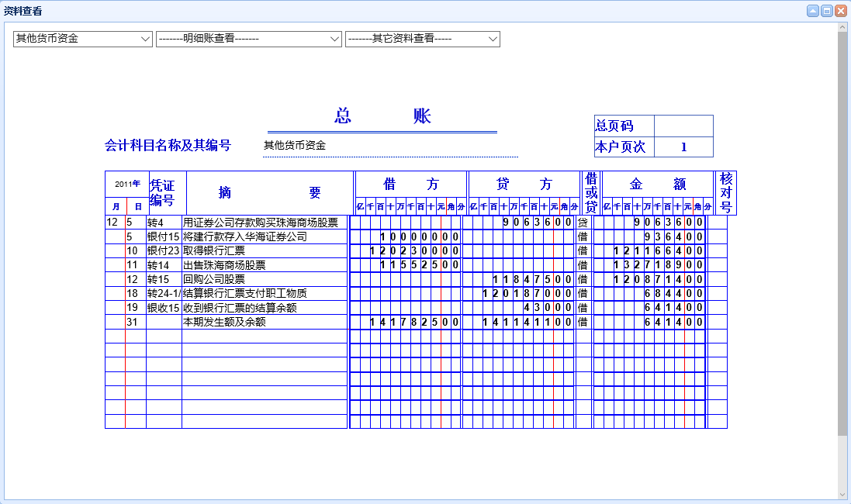Select summary 收到银行汇票的结算余额
The height and width of the screenshot is (504, 851).
240,308
